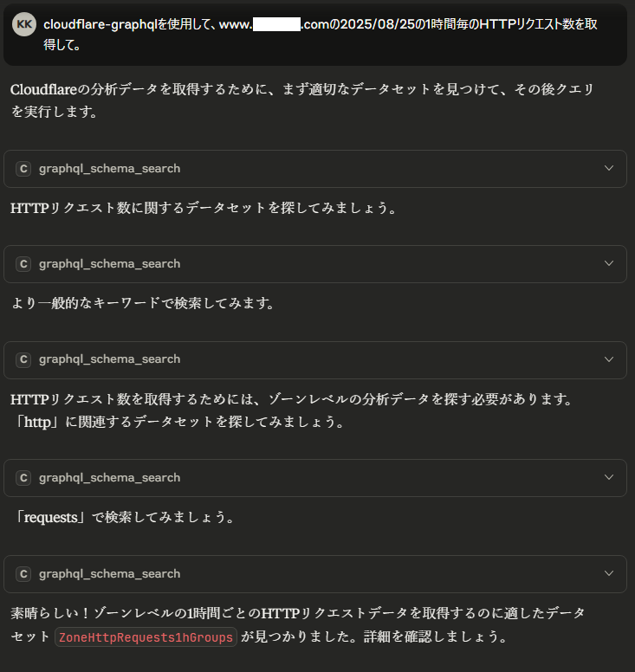Screen dimensions: 635x672
Task: Show details via the last graphql_schema_search chevron
Action: [608, 574]
